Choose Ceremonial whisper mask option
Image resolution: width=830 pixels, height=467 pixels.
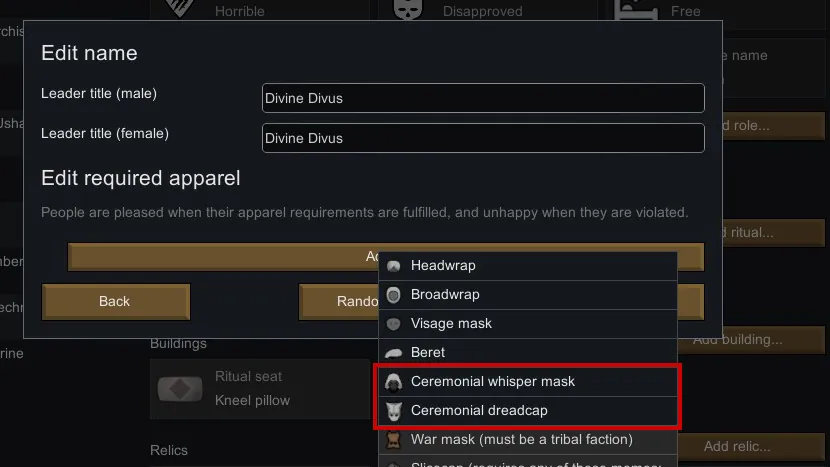(x=493, y=382)
